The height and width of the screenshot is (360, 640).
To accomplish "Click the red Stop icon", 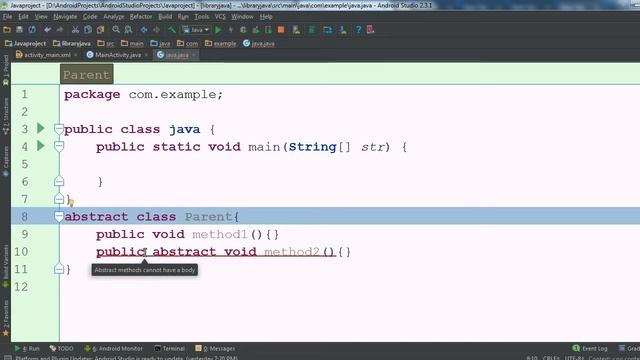I will 281,30.
